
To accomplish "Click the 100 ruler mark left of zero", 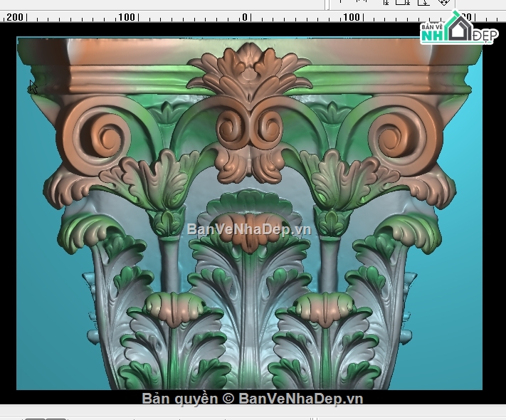I will point(127,17).
